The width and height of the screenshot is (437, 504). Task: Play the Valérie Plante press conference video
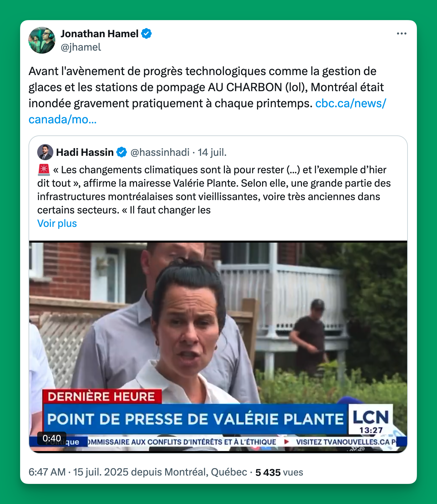(218, 347)
